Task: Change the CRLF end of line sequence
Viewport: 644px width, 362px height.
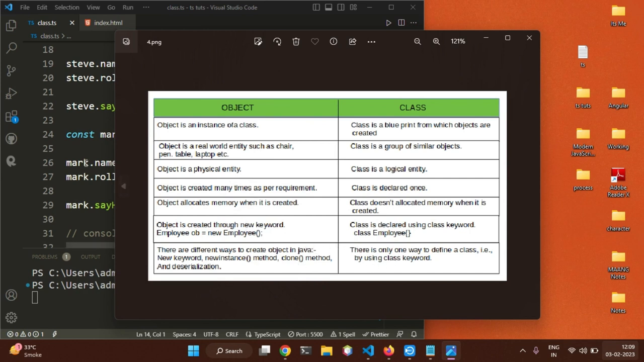Action: click(232, 334)
